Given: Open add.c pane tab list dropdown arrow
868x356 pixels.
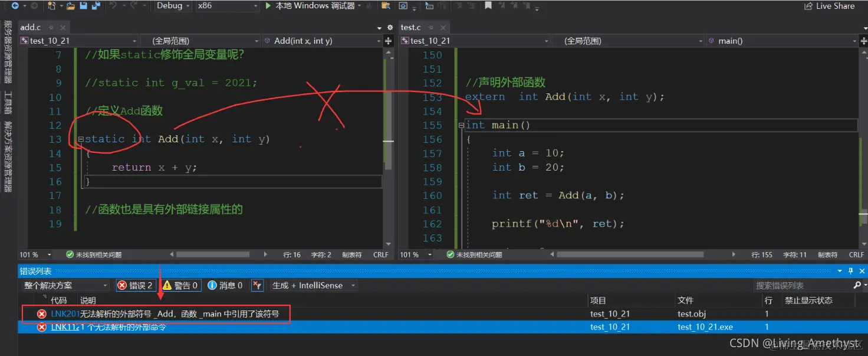Looking at the screenshot, I should point(380,28).
